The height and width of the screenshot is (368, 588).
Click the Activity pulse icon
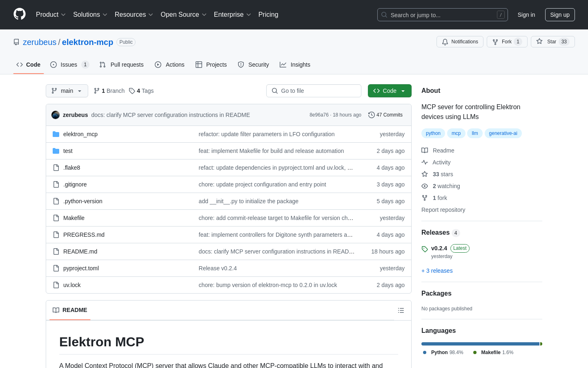click(x=425, y=162)
